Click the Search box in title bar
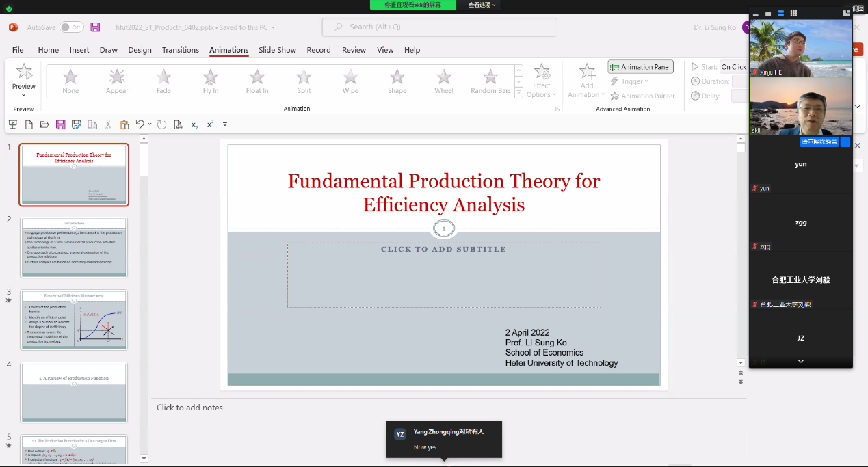The image size is (868, 467). (x=439, y=27)
